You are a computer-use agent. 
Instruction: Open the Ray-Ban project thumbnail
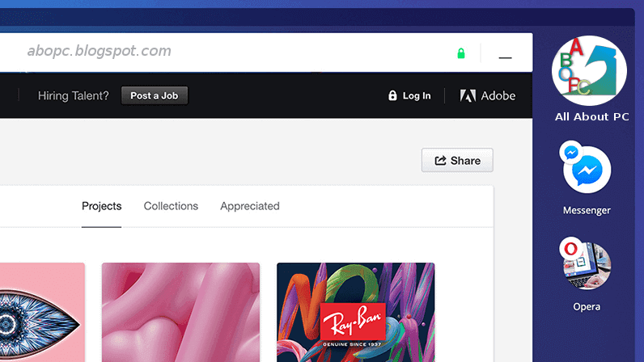[x=356, y=313]
